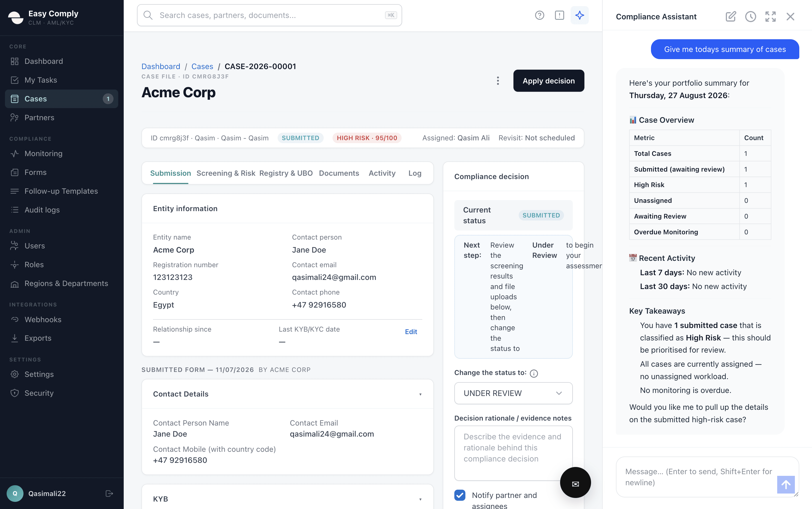Open Partners in the sidebar
This screenshot has height=509, width=812.
point(62,117)
